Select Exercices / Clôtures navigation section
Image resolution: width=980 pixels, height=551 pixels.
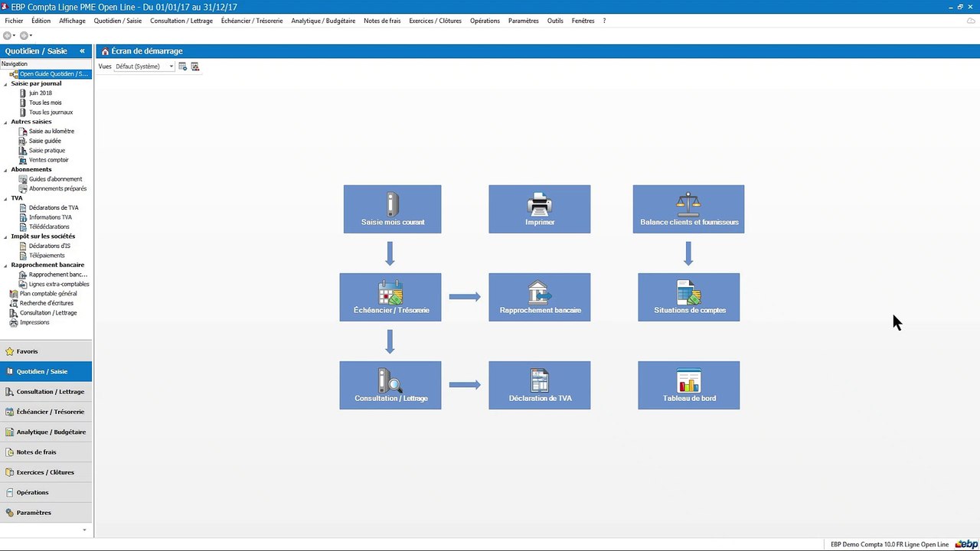pyautogui.click(x=46, y=472)
